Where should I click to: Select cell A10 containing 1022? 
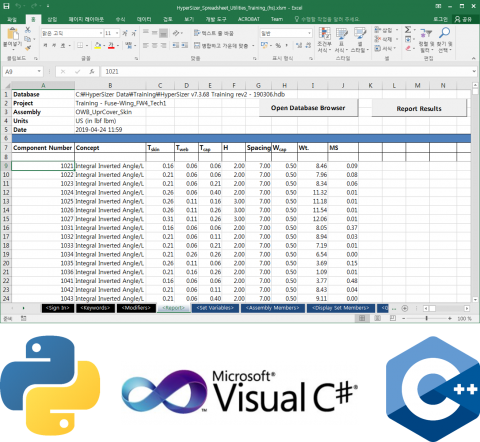tap(43, 175)
